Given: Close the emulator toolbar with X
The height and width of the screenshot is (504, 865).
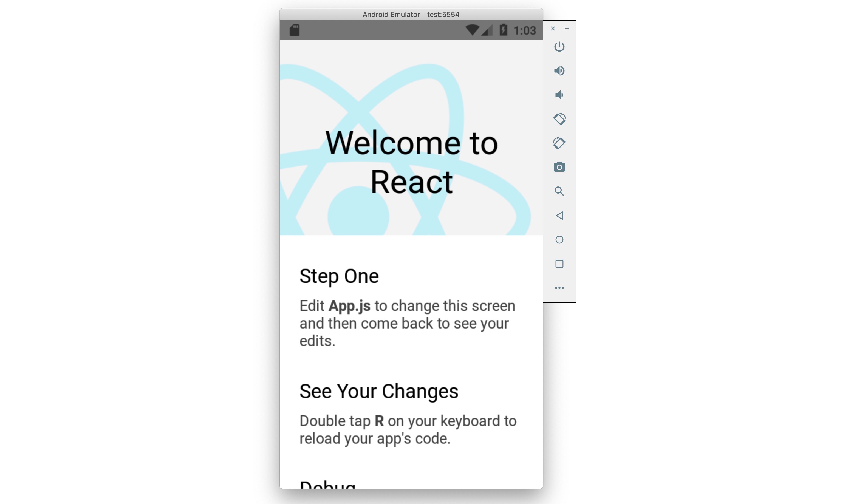Looking at the screenshot, I should 553,29.
